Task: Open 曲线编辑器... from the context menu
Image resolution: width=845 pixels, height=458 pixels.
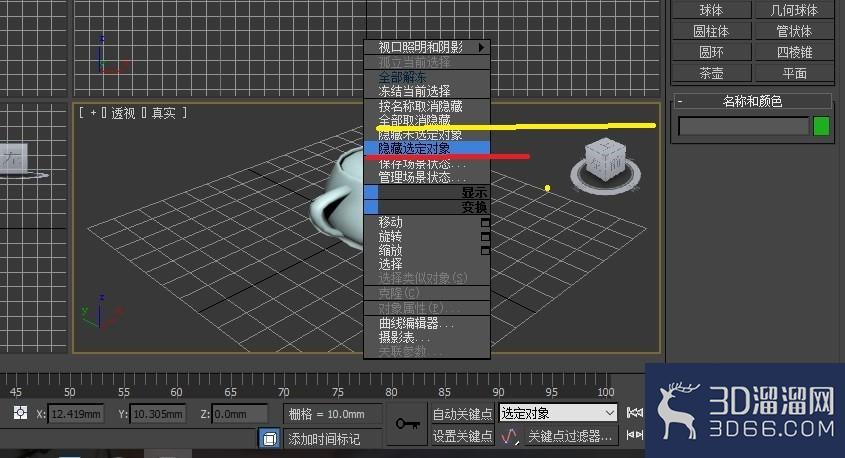Action: click(427, 323)
